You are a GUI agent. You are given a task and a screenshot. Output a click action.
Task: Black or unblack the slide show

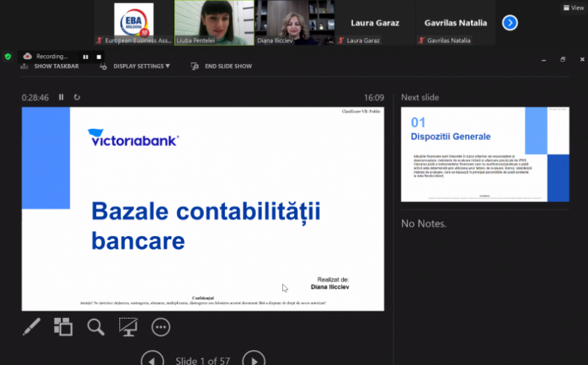click(x=128, y=327)
